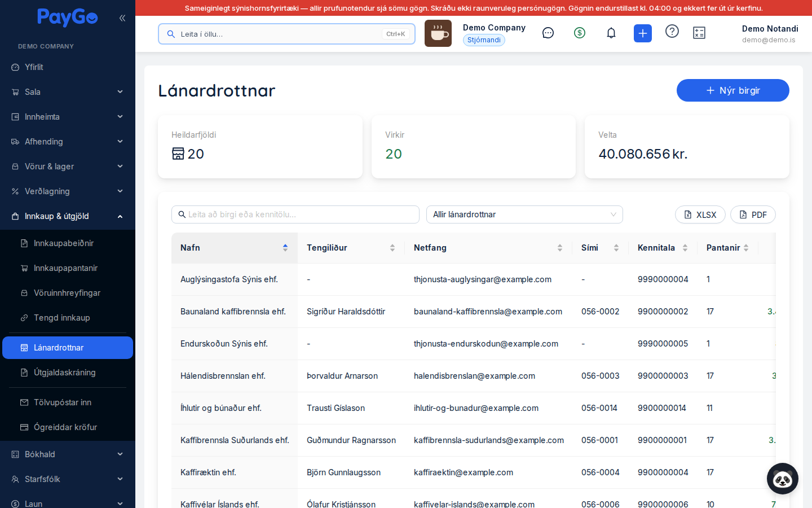The image size is (812, 508).
Task: Sort table by Pantanir column
Action: (x=728, y=248)
